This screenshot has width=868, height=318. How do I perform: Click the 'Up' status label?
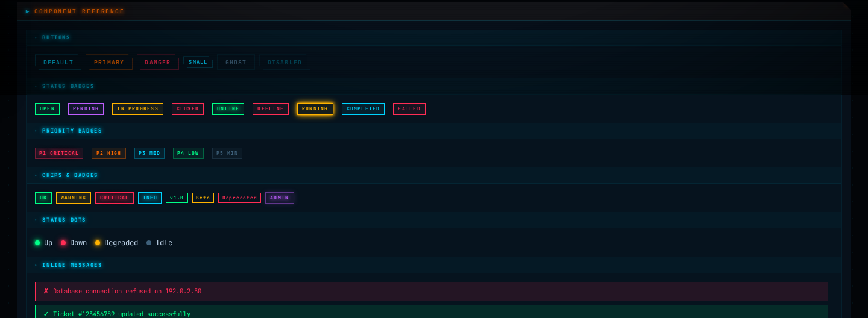pyautogui.click(x=48, y=243)
